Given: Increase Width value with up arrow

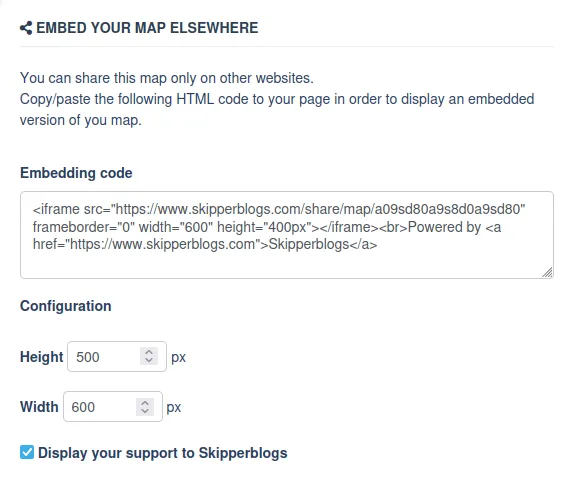Looking at the screenshot, I should (145, 402).
